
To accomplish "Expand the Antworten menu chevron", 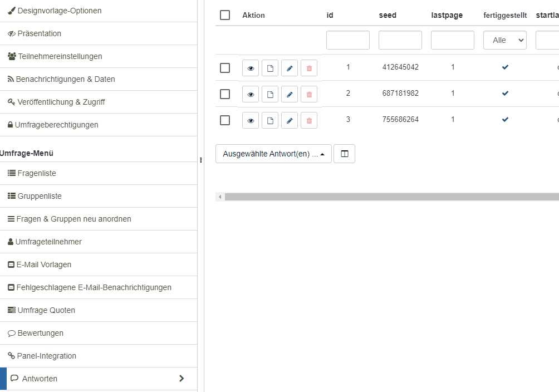I will coord(181,379).
